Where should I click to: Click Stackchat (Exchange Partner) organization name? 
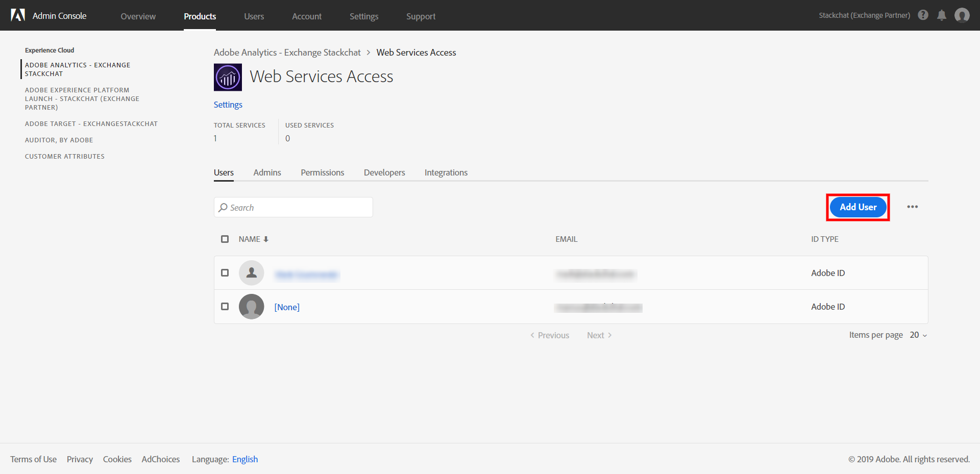coord(865,15)
